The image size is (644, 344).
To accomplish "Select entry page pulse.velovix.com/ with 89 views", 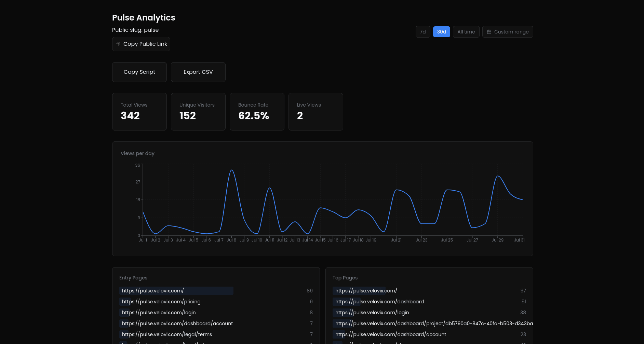I will (x=216, y=291).
